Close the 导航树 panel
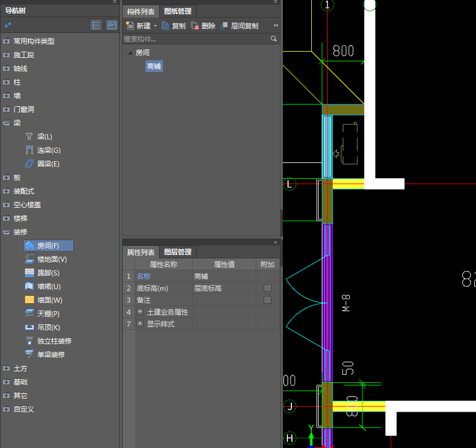 [115, 2]
